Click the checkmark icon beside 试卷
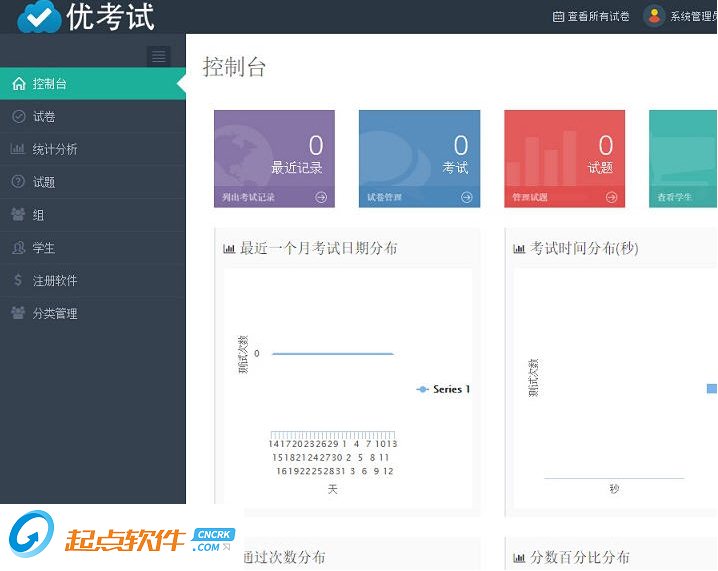This screenshot has width=718, height=571. pos(18,116)
